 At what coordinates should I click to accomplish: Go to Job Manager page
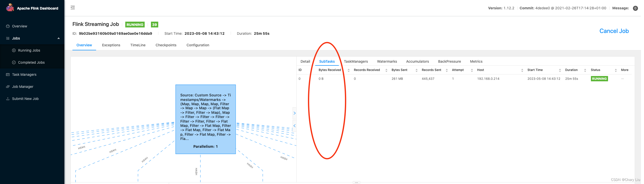pyautogui.click(x=23, y=87)
